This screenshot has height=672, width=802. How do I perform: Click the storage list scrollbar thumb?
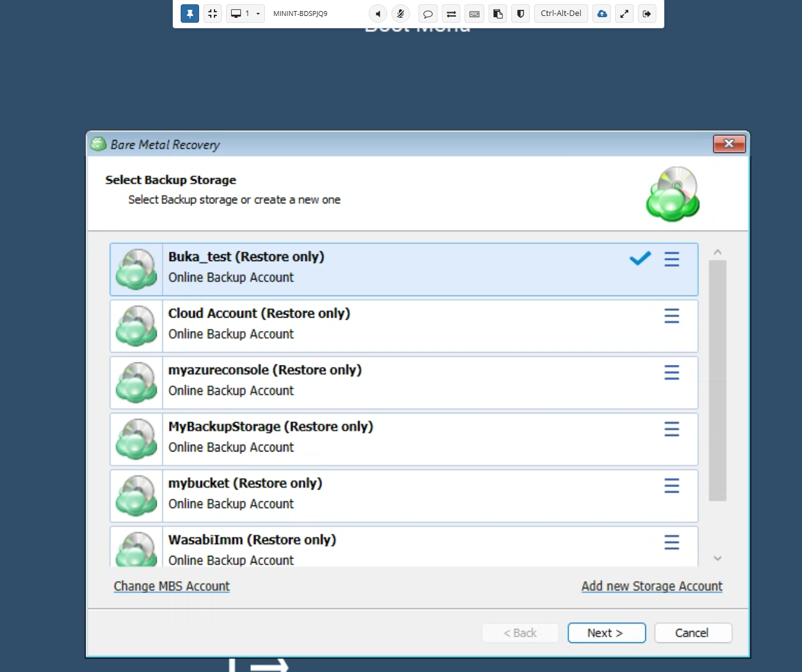pos(717,380)
